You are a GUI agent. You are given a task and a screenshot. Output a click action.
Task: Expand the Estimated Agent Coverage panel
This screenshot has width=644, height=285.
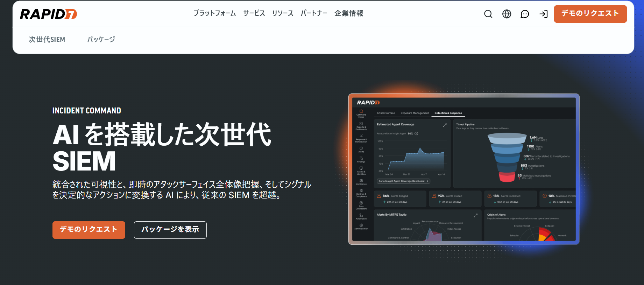point(445,125)
